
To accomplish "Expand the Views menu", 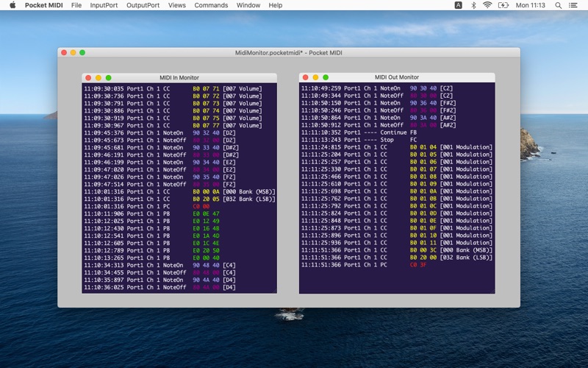I will tap(176, 5).
